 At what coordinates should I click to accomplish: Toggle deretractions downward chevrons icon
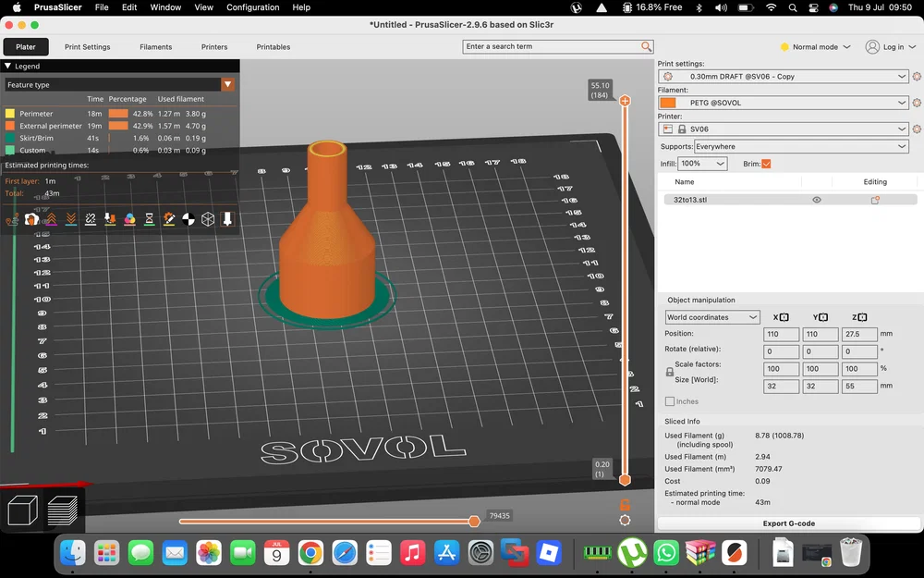(x=71, y=219)
